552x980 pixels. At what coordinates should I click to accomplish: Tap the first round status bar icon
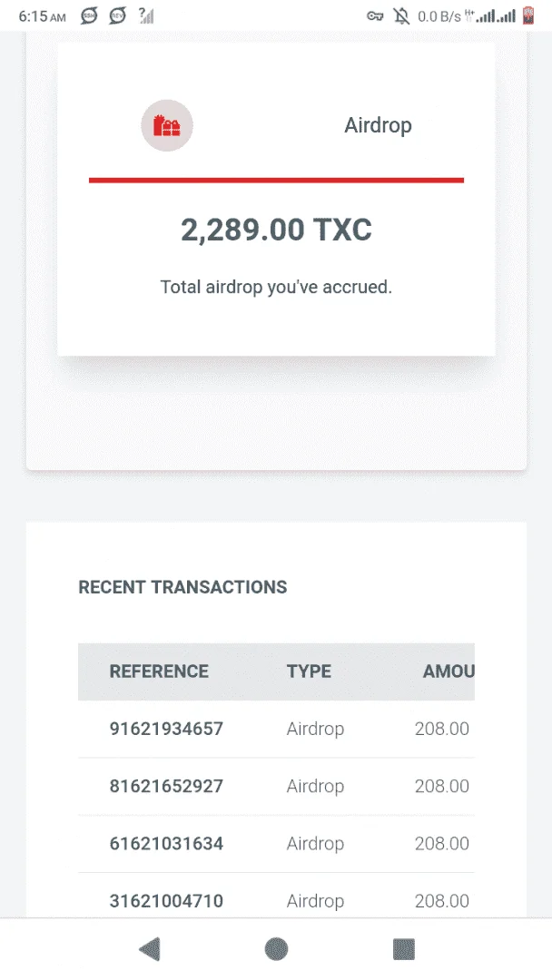coord(89,16)
